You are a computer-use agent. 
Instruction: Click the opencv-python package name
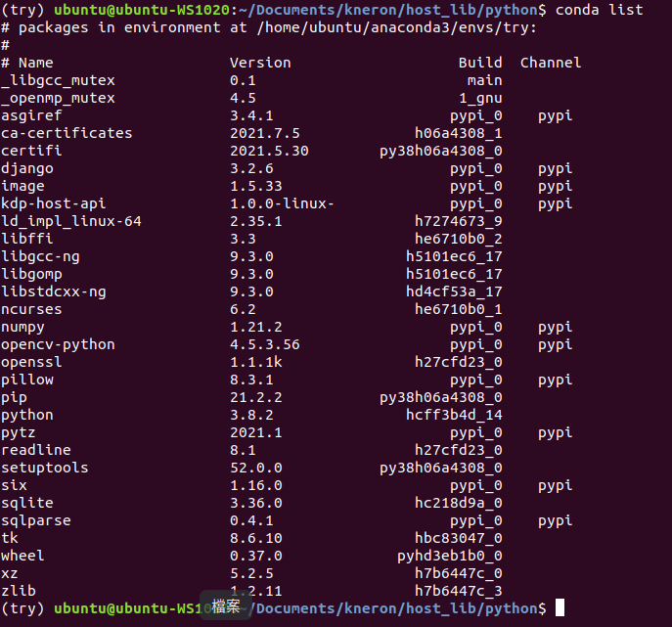[x=58, y=344]
